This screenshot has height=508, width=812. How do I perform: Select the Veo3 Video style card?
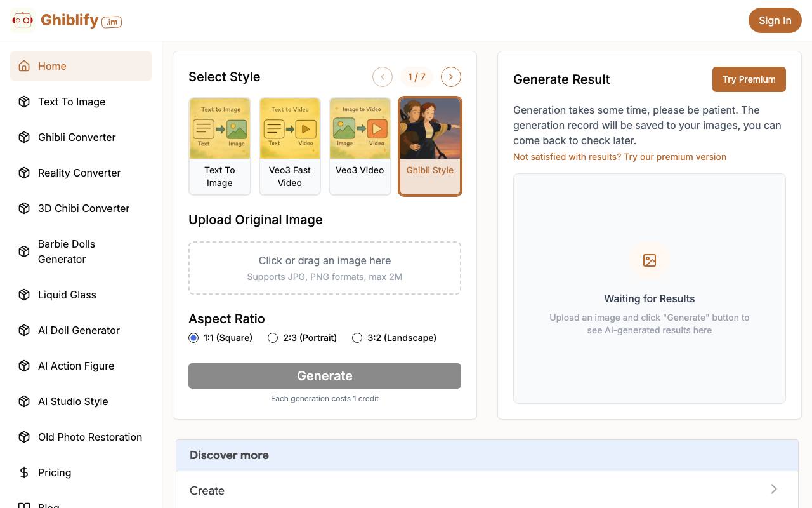coord(360,146)
